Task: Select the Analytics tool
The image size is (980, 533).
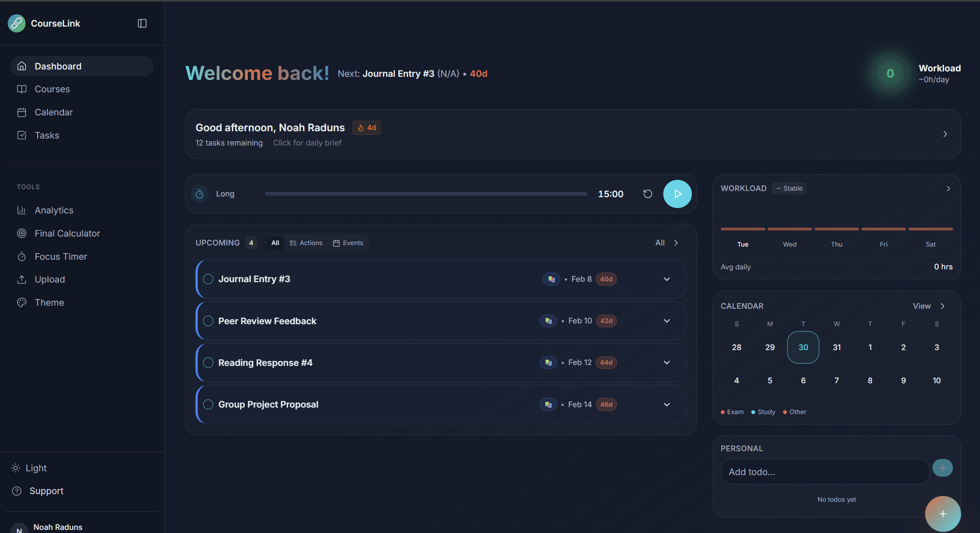Action: [54, 210]
